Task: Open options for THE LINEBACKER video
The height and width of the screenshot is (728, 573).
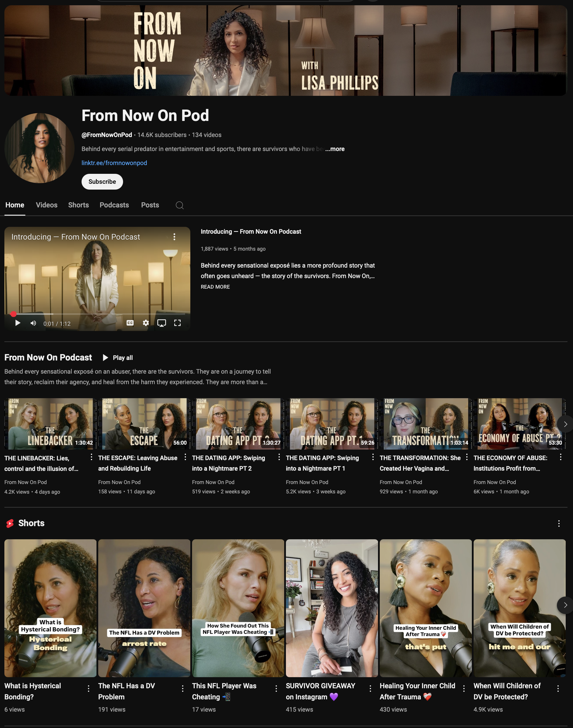Action: click(x=91, y=457)
